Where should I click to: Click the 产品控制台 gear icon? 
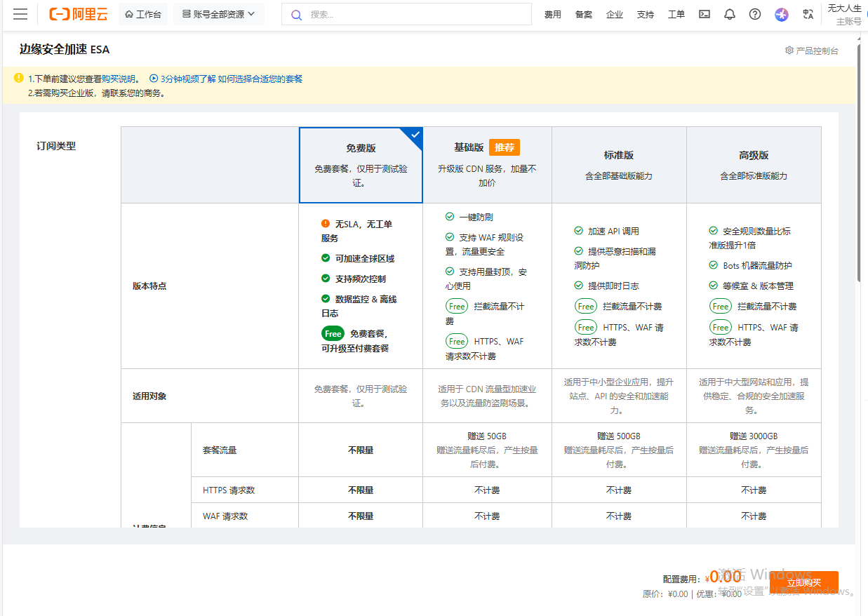click(x=789, y=51)
